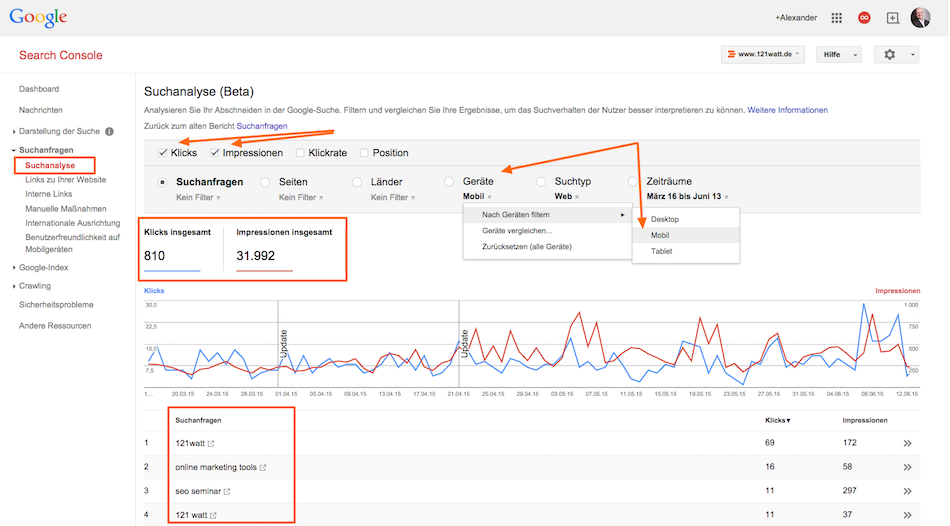Image resolution: width=950 pixels, height=526 pixels.
Task: Select the Suchanfragen radio button
Action: tap(162, 182)
